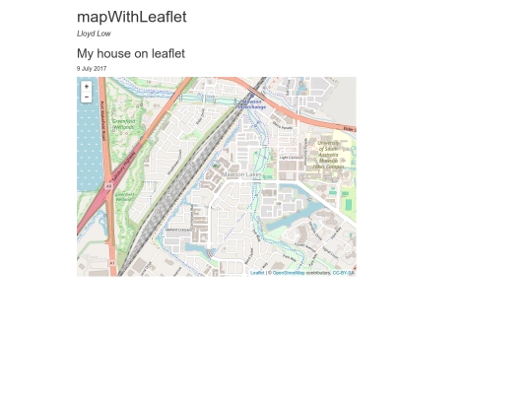Click the Salisbury Highway road label
The height and width of the screenshot is (399, 532).
click(x=123, y=166)
